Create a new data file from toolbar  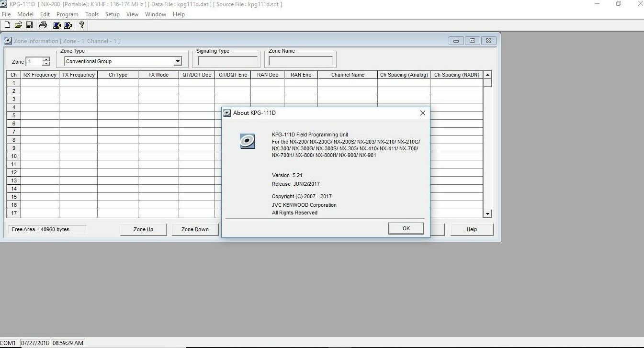7,25
